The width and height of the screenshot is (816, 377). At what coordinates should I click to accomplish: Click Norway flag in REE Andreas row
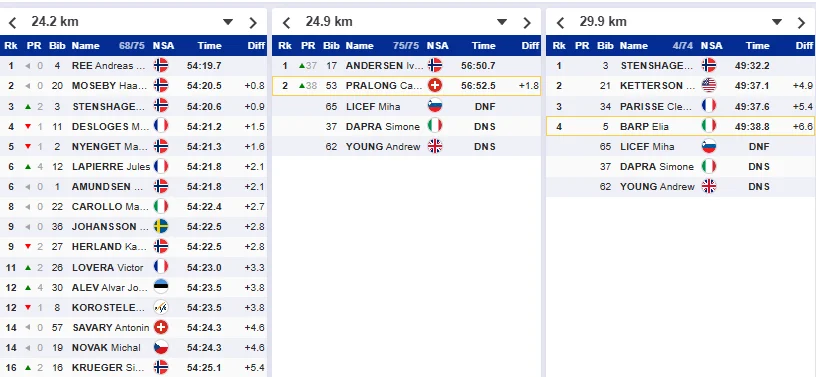[161, 66]
